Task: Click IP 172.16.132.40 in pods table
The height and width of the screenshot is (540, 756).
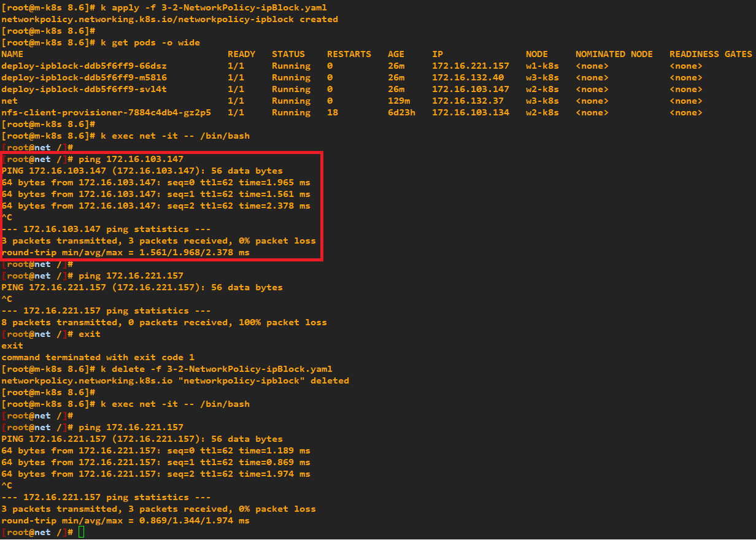Action: click(468, 77)
